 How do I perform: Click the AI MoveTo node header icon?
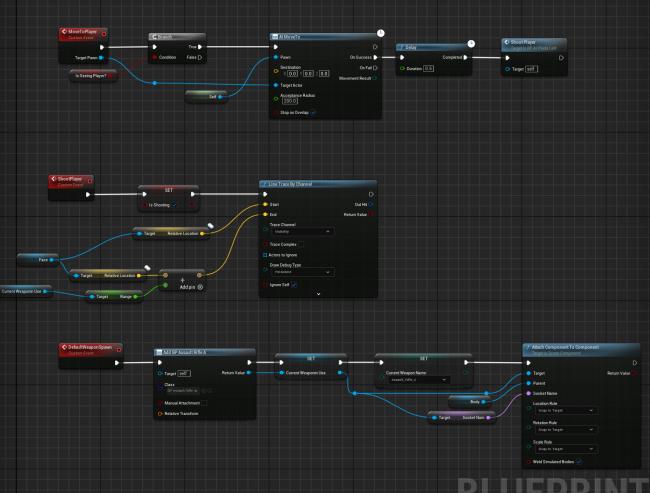(274, 37)
